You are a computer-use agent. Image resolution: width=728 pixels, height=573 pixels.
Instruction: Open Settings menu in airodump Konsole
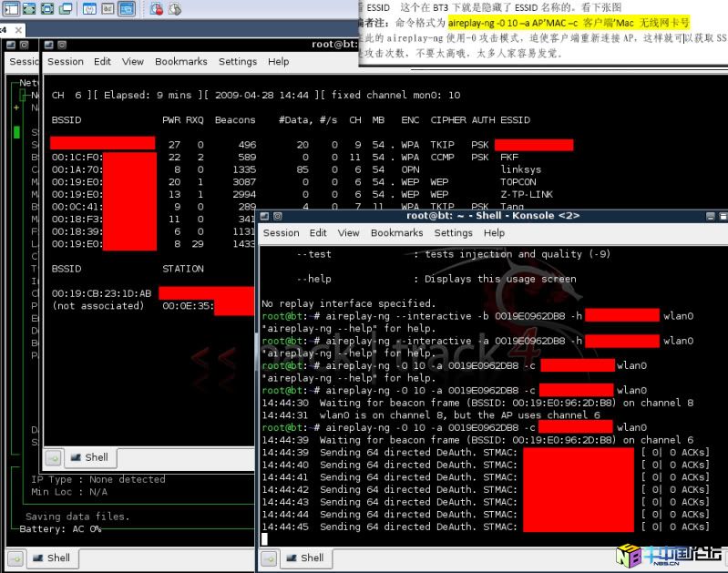[x=238, y=61]
